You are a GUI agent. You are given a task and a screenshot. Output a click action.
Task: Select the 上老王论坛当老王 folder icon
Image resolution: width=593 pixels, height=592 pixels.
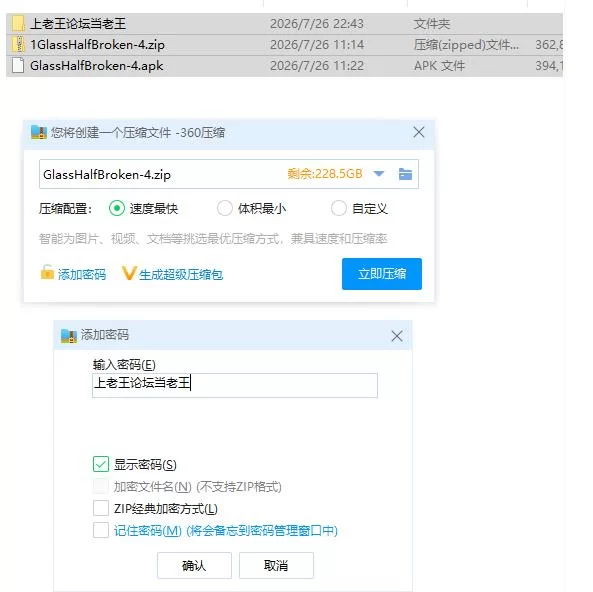[x=18, y=23]
